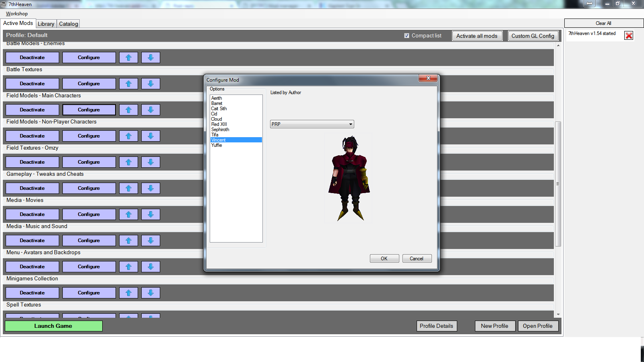Clear All messages in the log panel
This screenshot has height=362, width=644.
click(x=604, y=23)
